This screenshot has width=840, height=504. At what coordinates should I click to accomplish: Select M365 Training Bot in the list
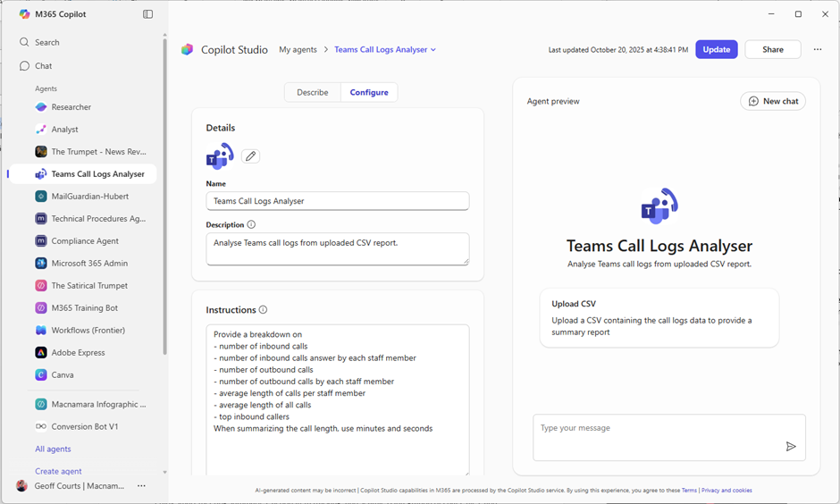click(85, 308)
